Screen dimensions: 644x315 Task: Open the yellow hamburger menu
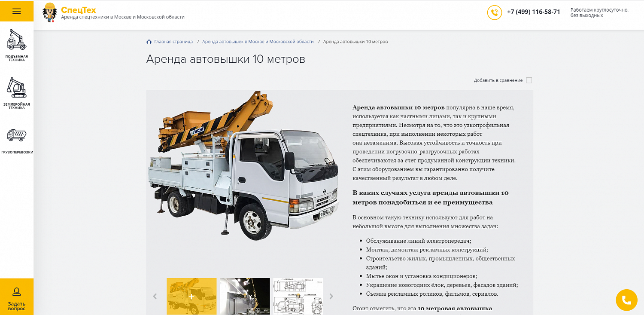(17, 11)
